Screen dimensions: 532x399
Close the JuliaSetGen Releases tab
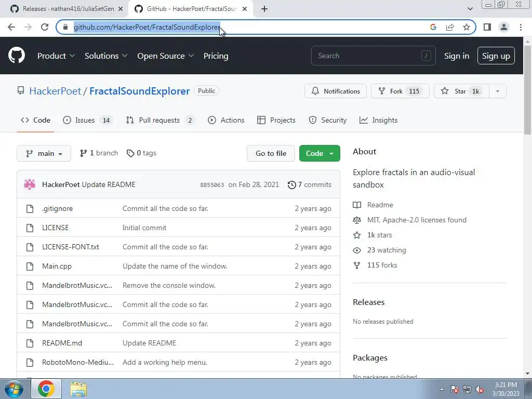coord(121,9)
